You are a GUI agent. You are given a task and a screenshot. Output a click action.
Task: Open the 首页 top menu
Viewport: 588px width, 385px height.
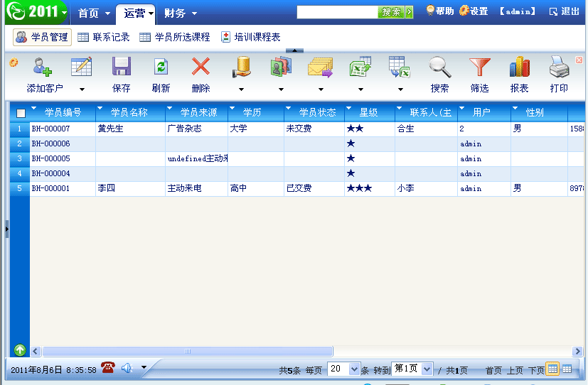click(94, 13)
